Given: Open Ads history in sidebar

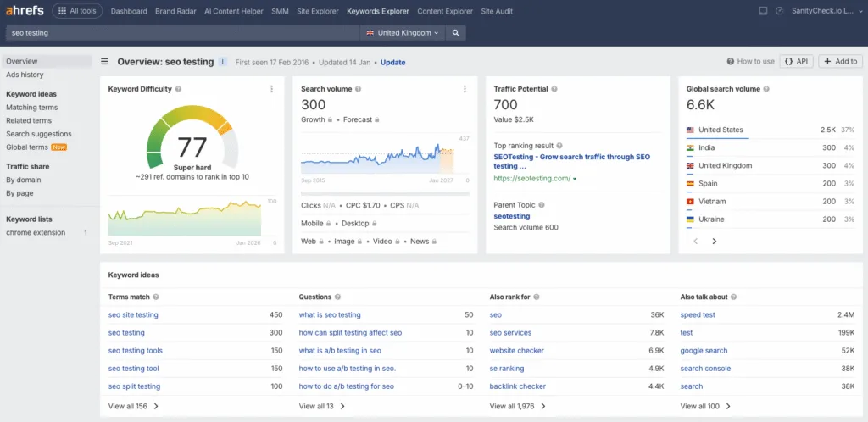Looking at the screenshot, I should (25, 75).
